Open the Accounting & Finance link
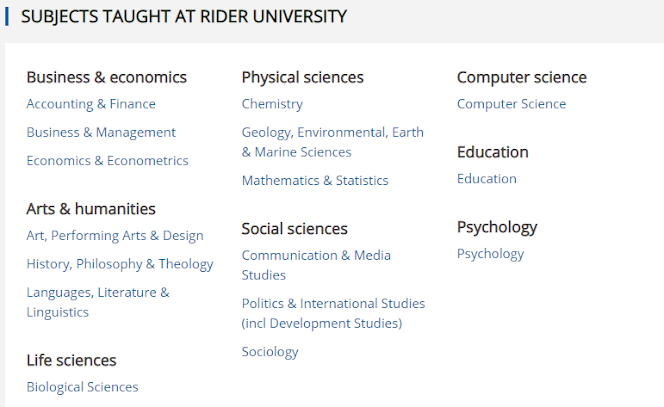This screenshot has width=664, height=407. [x=91, y=104]
